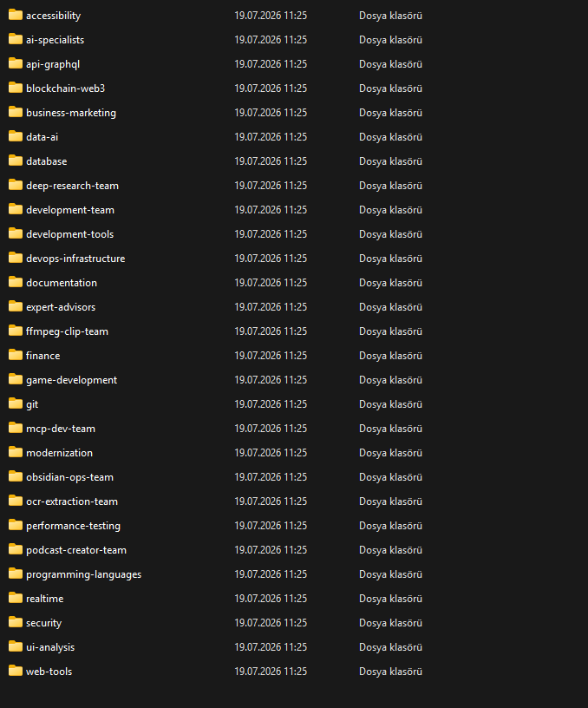Click the deep-research-team folder icon
This screenshot has height=708, width=588.
(x=16, y=185)
